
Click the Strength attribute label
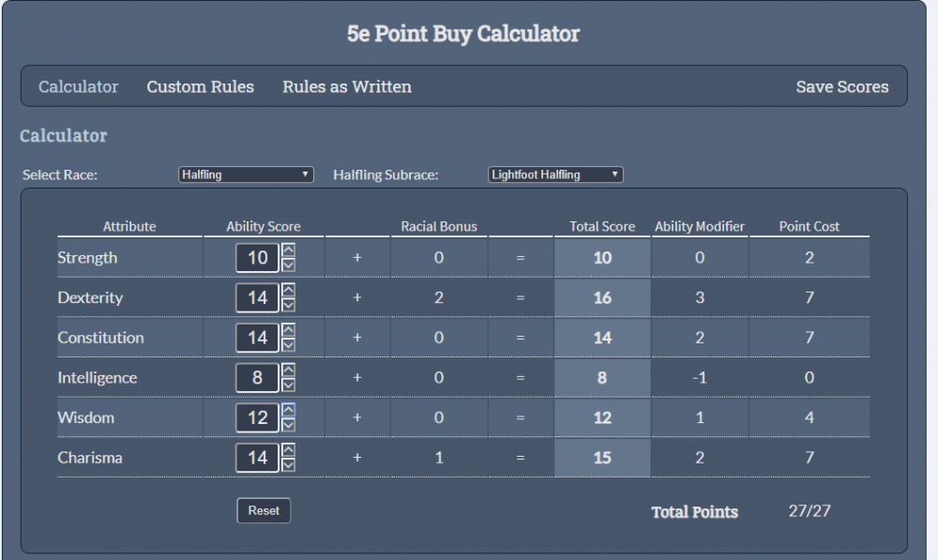point(87,258)
